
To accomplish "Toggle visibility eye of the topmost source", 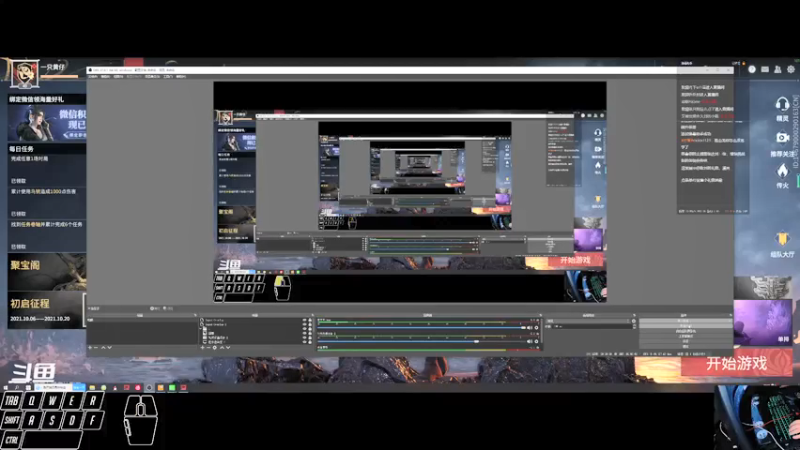I will 305,320.
